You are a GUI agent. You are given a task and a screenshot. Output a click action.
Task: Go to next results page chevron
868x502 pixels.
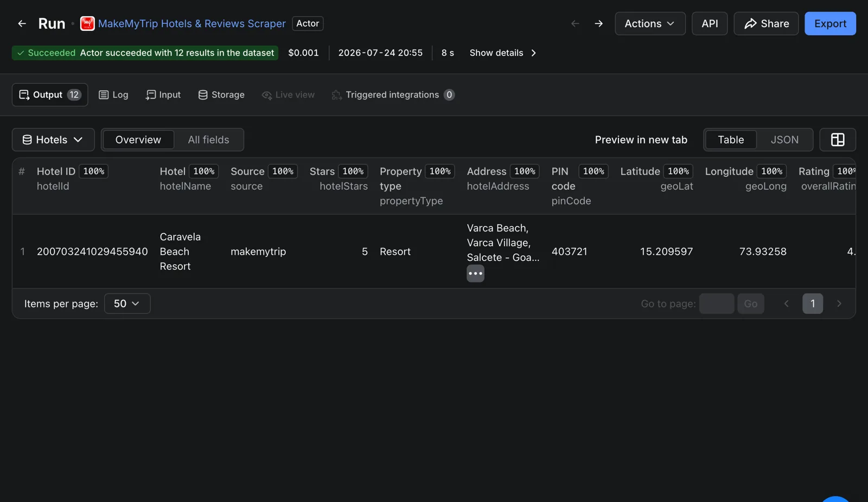coord(839,304)
